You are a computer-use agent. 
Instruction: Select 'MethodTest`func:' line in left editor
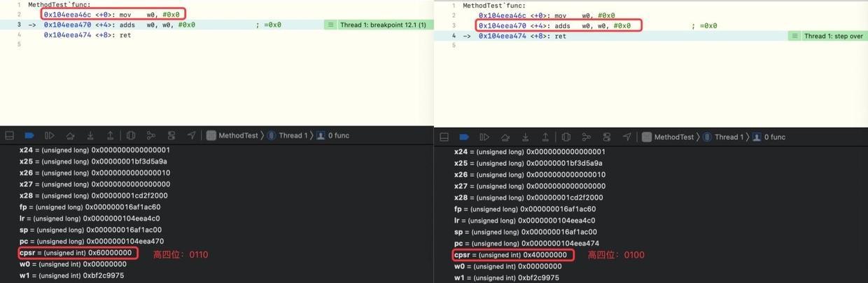(x=59, y=5)
